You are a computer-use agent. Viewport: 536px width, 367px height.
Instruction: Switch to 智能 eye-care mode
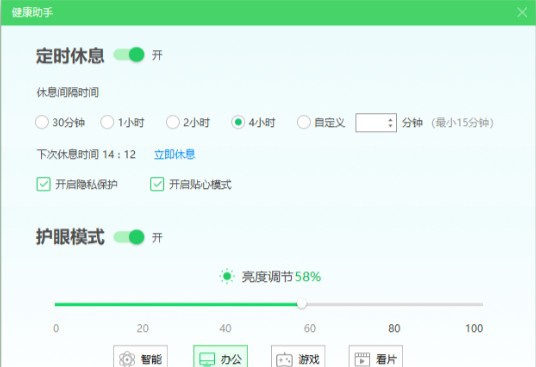click(x=140, y=356)
